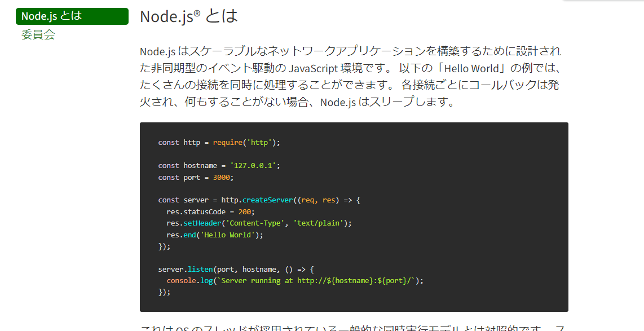Click server.listen in the code block

coord(185,270)
